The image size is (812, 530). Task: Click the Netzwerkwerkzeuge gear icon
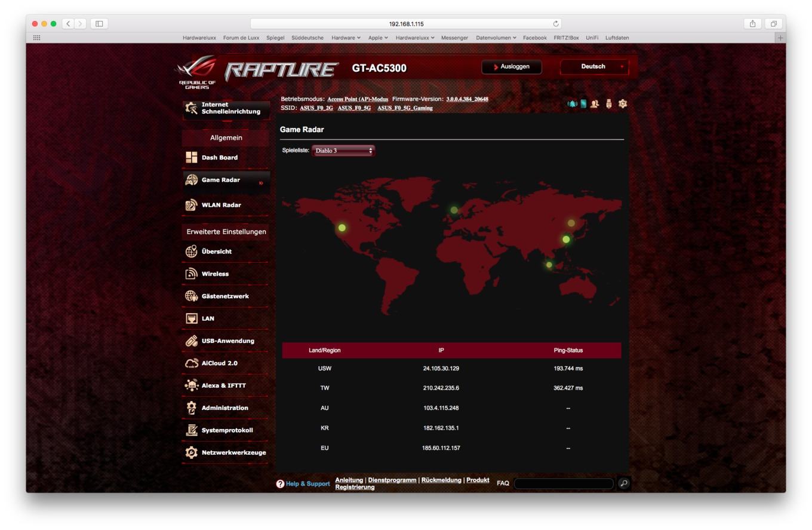[x=192, y=452]
